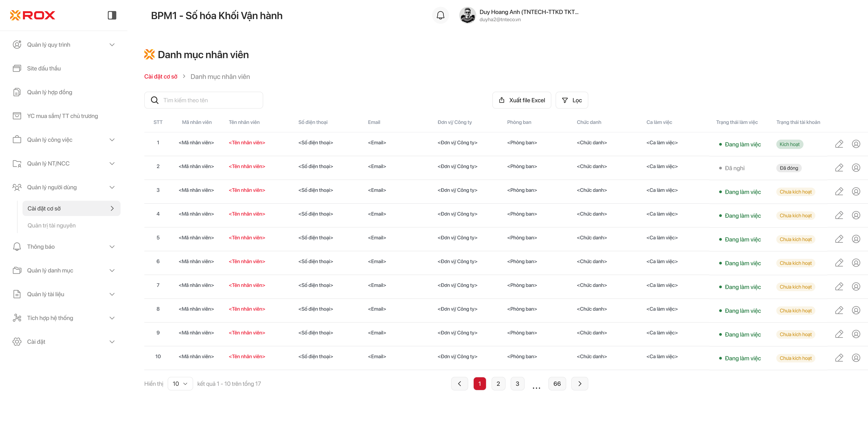Go to page 2 in pagination
868x421 pixels.
tap(498, 384)
